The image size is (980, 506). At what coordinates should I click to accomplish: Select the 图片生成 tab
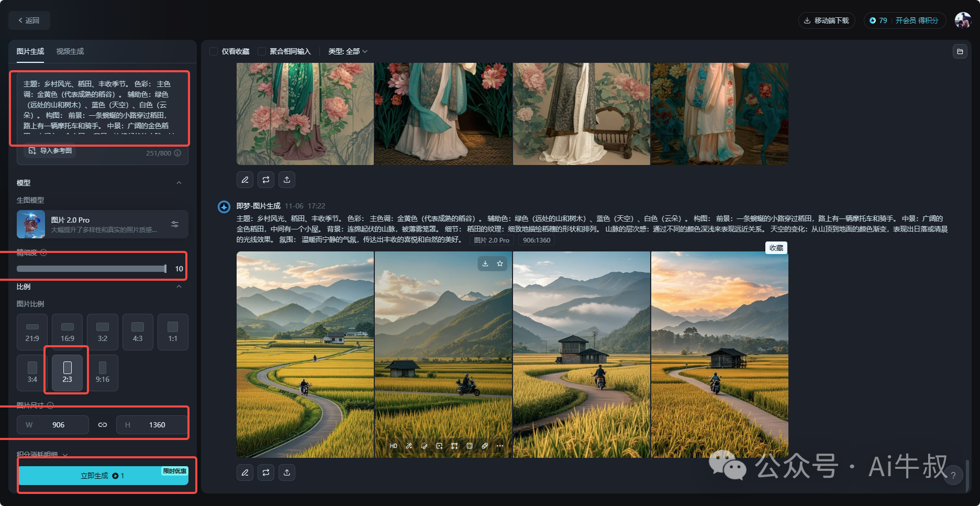pyautogui.click(x=30, y=51)
